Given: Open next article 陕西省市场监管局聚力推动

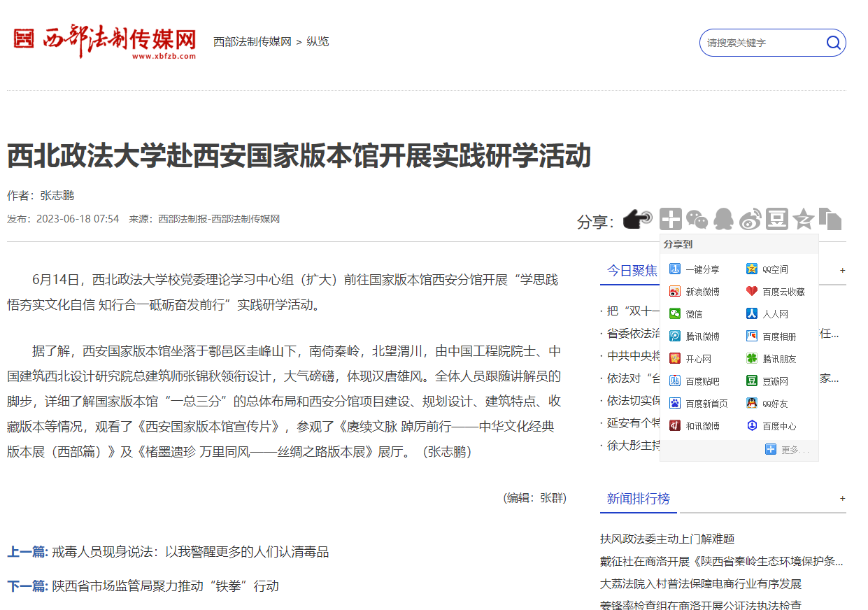Looking at the screenshot, I should 165,586.
